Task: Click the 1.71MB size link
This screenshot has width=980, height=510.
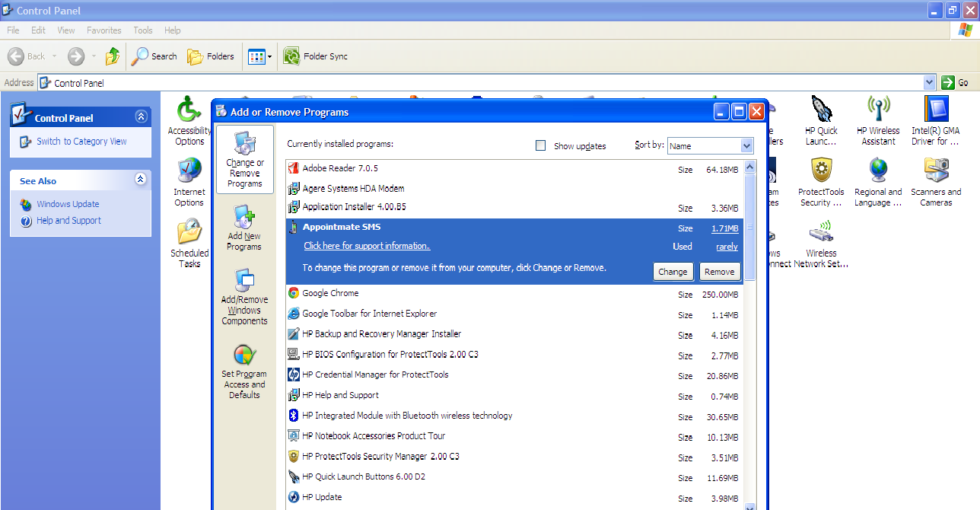Action: 724,228
